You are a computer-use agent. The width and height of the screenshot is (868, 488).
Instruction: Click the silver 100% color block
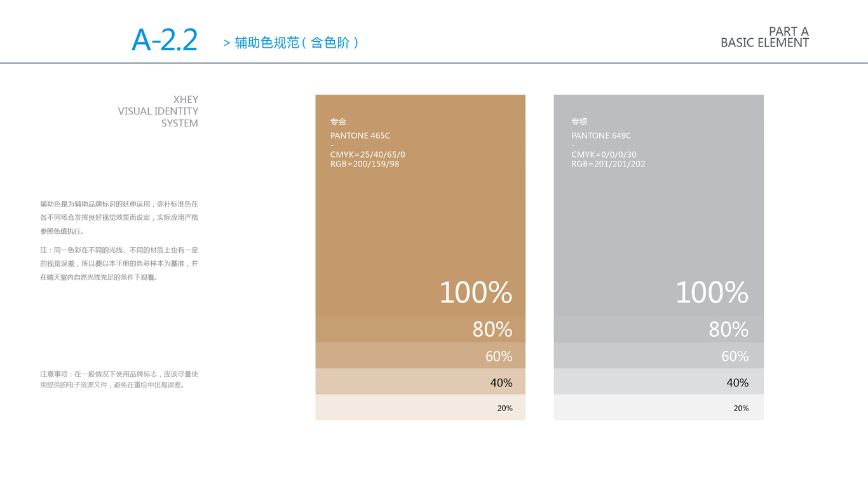tap(658, 205)
